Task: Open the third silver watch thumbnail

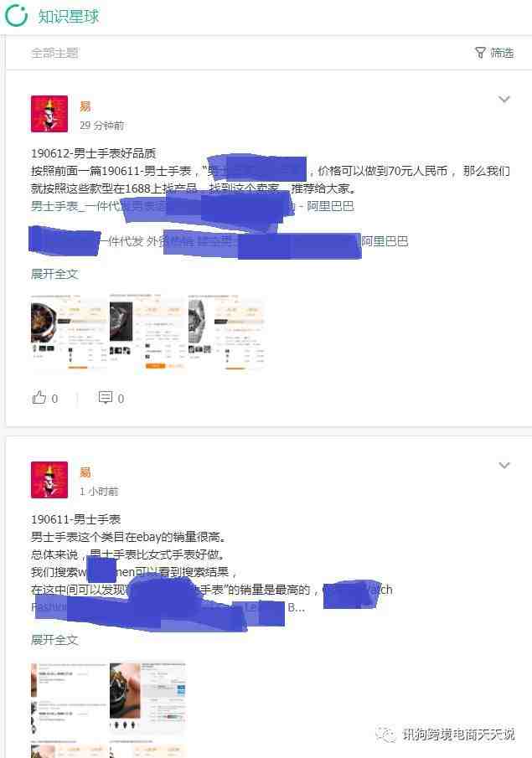Action: tap(226, 332)
